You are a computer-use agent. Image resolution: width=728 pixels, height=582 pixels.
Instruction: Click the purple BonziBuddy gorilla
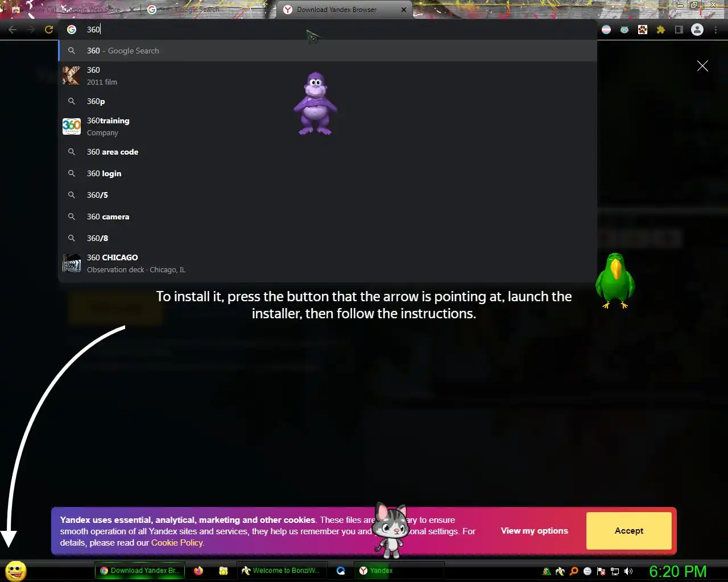pyautogui.click(x=315, y=103)
